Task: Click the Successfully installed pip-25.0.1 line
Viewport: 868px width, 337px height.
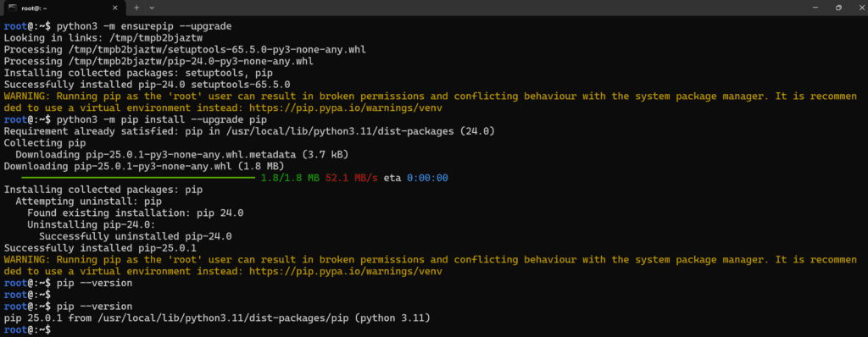Action: click(x=100, y=248)
